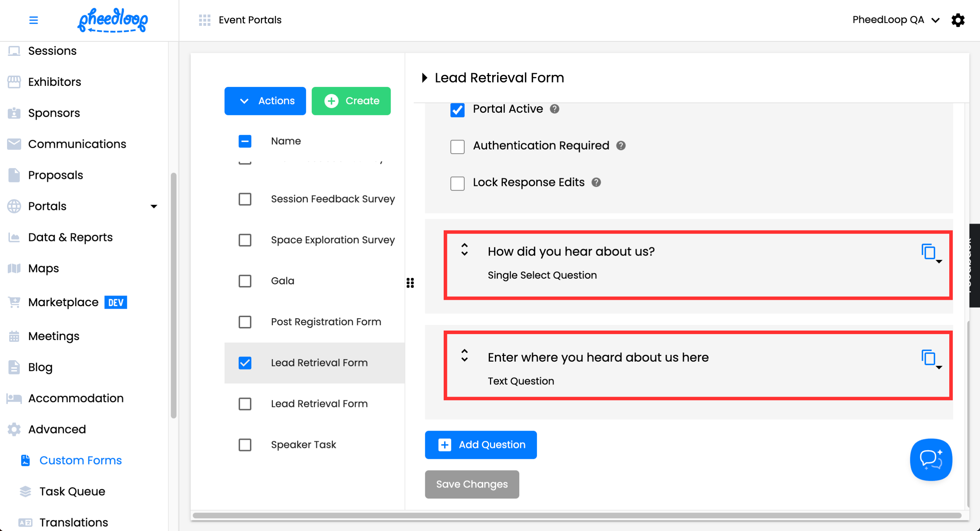Viewport: 980px width, 531px height.
Task: Click Lock Response Edits help icon
Action: (x=596, y=182)
